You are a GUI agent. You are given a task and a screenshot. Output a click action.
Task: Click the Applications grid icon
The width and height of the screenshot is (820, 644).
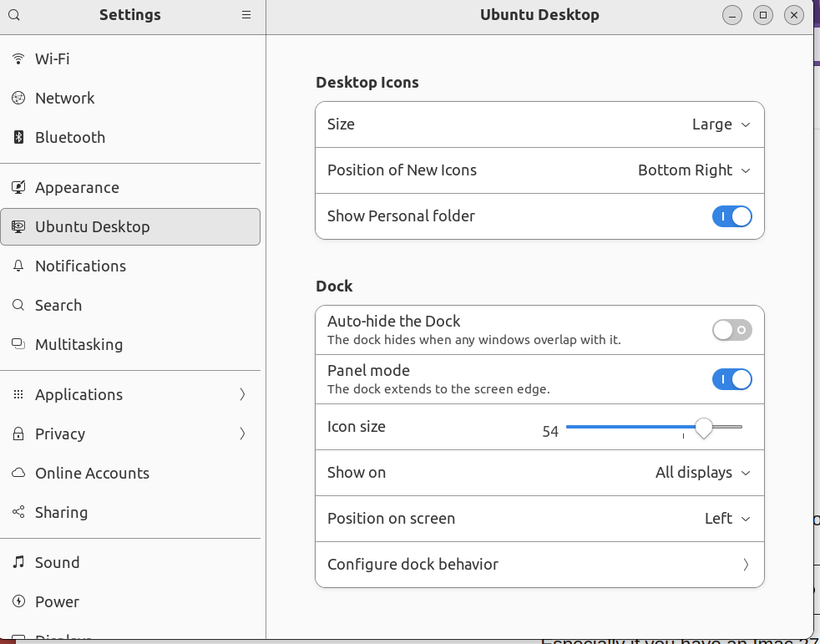click(x=18, y=394)
